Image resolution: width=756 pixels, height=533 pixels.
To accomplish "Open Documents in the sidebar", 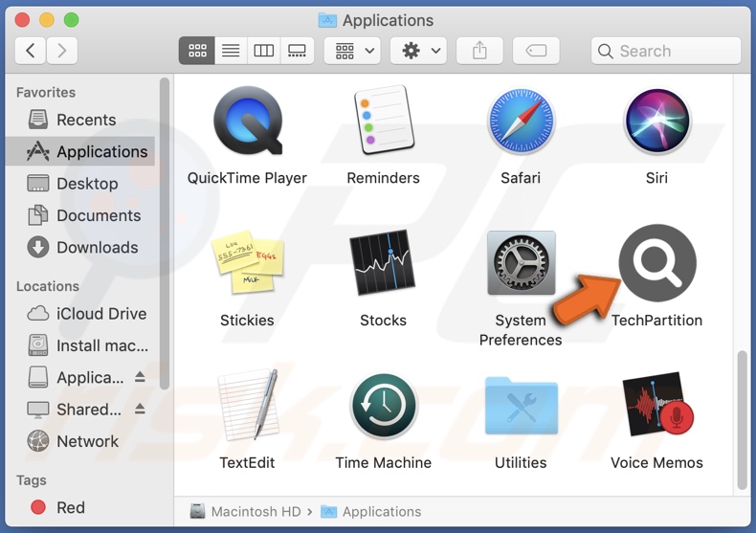I will 80,215.
